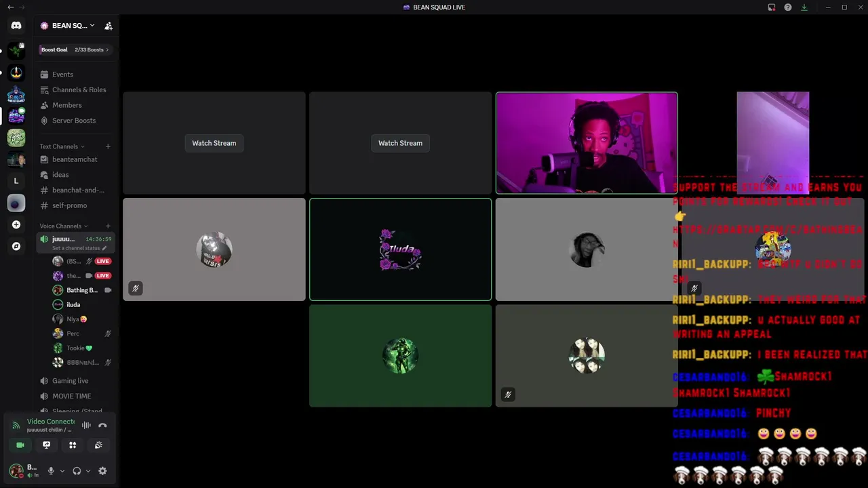The height and width of the screenshot is (488, 868).
Task: Focus the narrow purple room video tile
Action: click(x=773, y=143)
